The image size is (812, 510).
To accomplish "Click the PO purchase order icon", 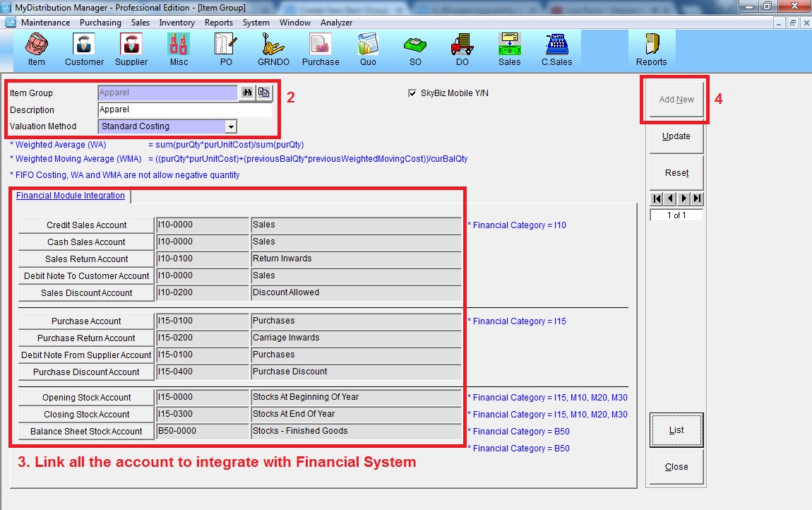I will tap(226, 49).
